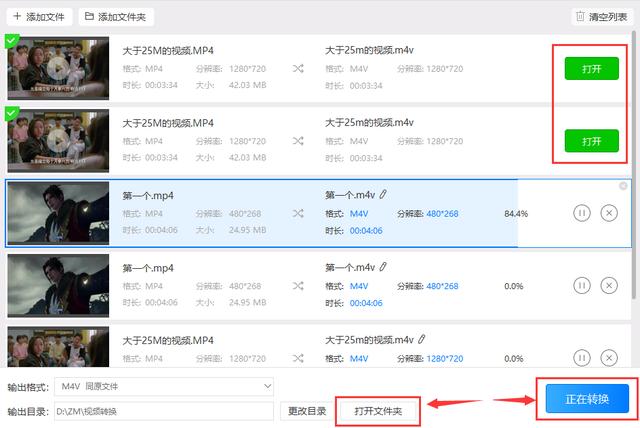Edit output name 第一个.m4v in the 0.0% row
This screenshot has width=640, height=428.
(x=383, y=267)
